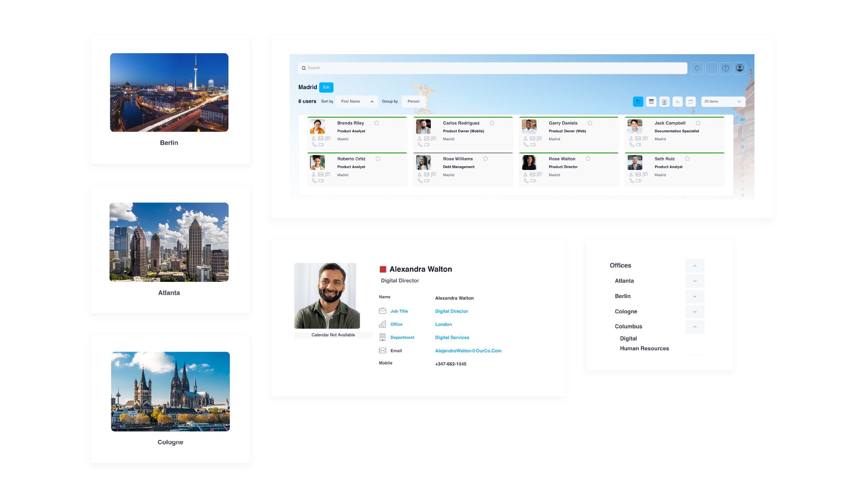Click the blue Edit button beside Madrid

[326, 87]
